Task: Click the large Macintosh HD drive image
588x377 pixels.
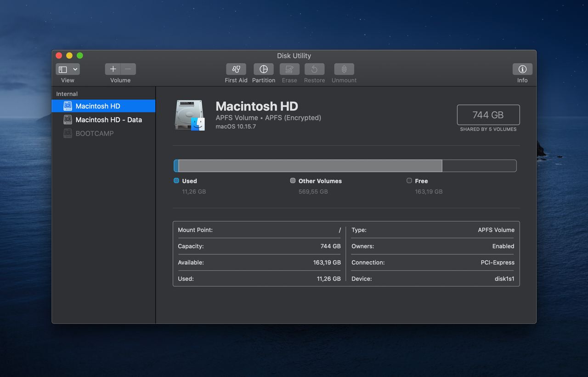Action: pyautogui.click(x=189, y=115)
